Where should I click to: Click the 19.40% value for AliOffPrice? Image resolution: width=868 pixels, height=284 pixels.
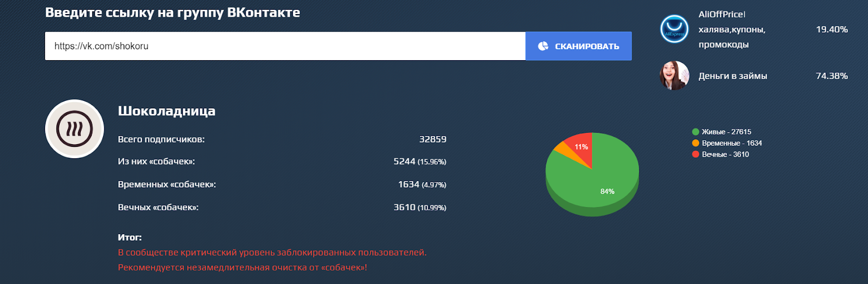pyautogui.click(x=832, y=29)
